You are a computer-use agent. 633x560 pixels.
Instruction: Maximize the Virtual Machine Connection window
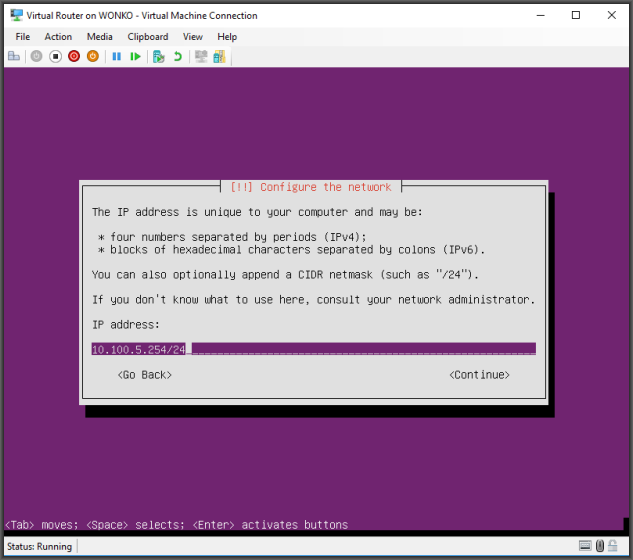click(x=576, y=15)
